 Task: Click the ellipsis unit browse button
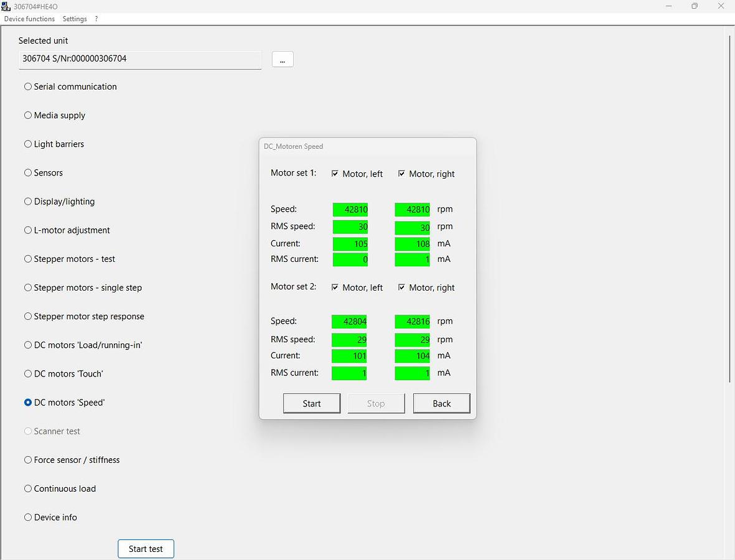pyautogui.click(x=283, y=59)
